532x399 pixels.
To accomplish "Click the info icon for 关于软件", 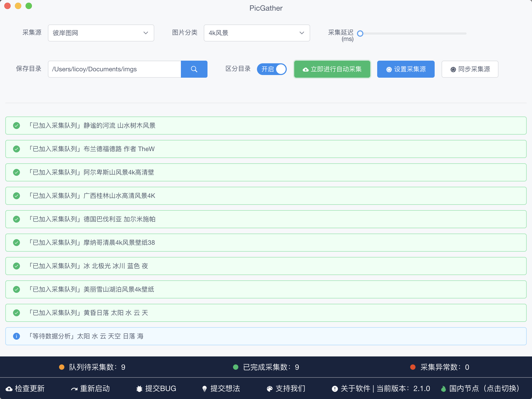I will tap(335, 389).
